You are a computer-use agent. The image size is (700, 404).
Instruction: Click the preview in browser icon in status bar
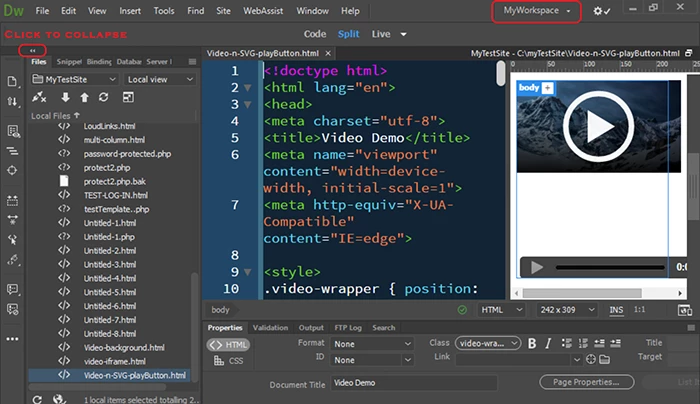tap(684, 310)
